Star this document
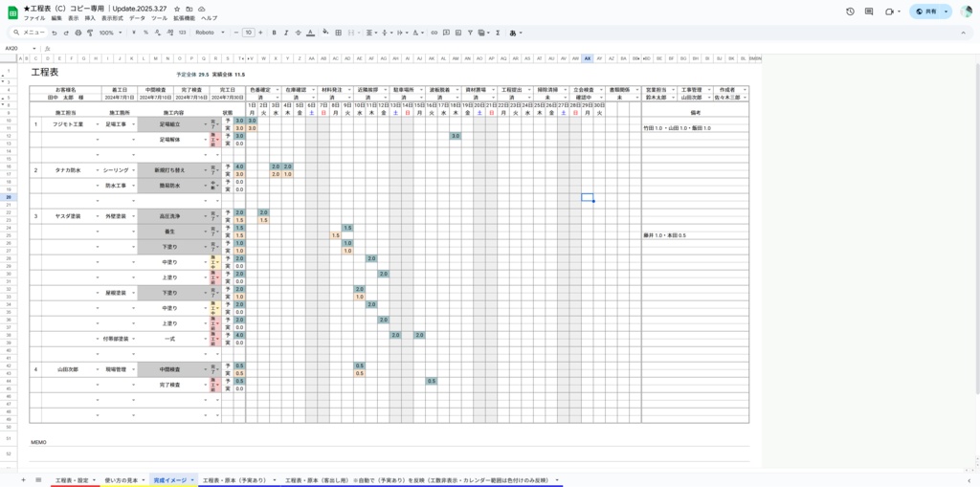The height and width of the screenshot is (487, 980). click(x=177, y=10)
